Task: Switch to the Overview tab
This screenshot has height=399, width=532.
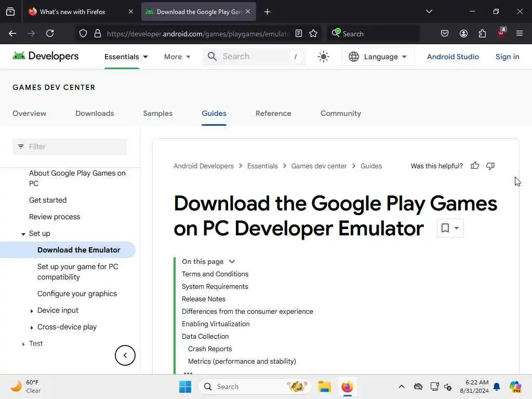Action: point(29,113)
